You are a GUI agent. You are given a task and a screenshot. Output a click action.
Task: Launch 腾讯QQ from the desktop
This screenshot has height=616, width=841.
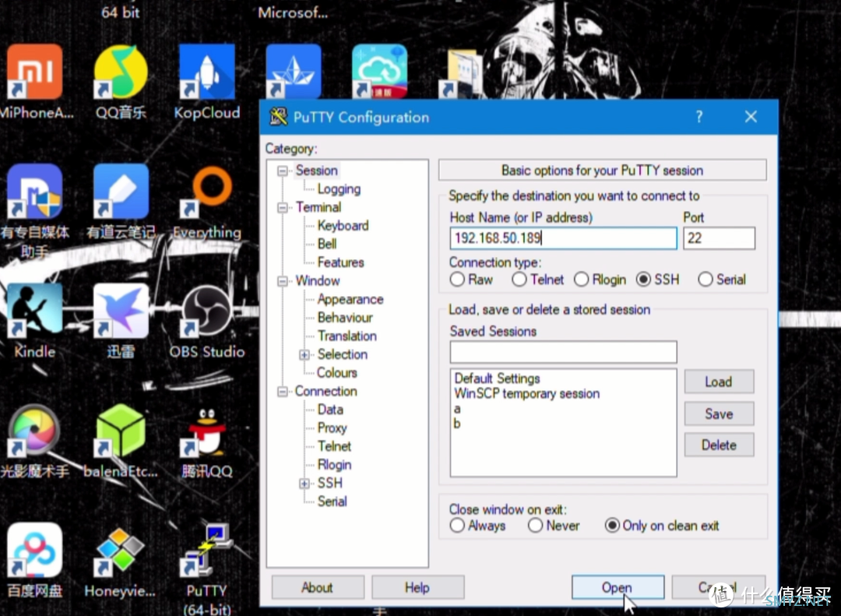click(x=207, y=431)
